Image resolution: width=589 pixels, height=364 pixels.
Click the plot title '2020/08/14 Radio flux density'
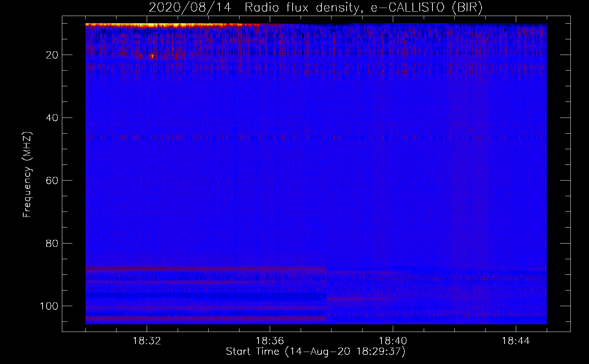(316, 8)
